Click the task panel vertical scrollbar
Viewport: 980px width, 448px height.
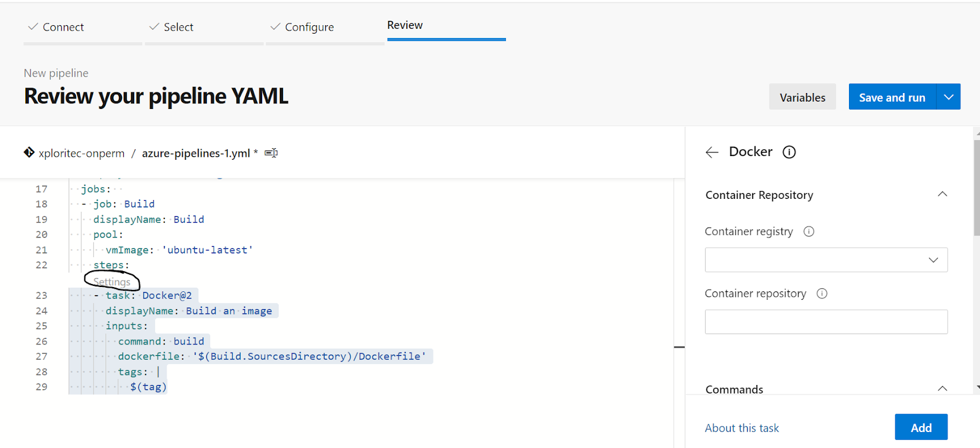[976, 187]
